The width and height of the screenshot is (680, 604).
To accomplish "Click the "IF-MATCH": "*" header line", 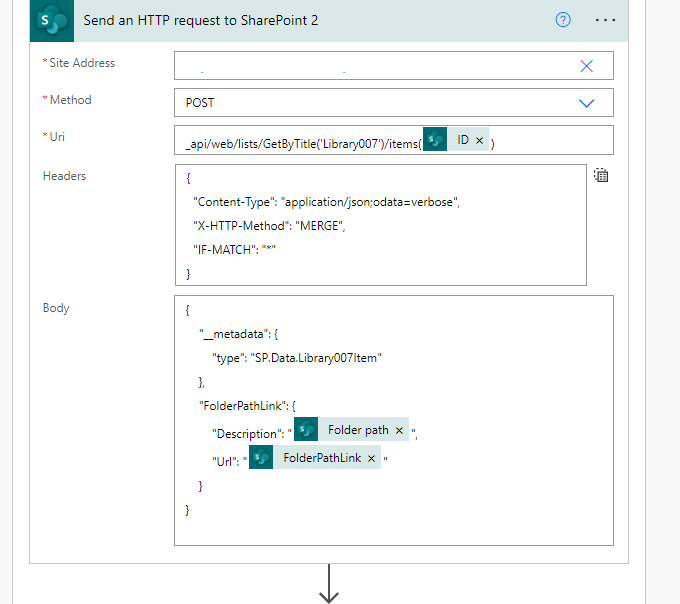I will (x=234, y=250).
